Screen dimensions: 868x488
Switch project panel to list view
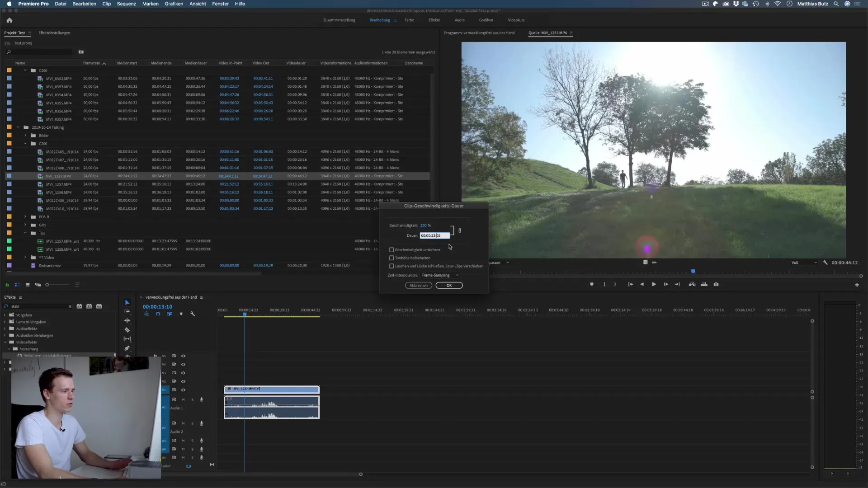tap(17, 285)
